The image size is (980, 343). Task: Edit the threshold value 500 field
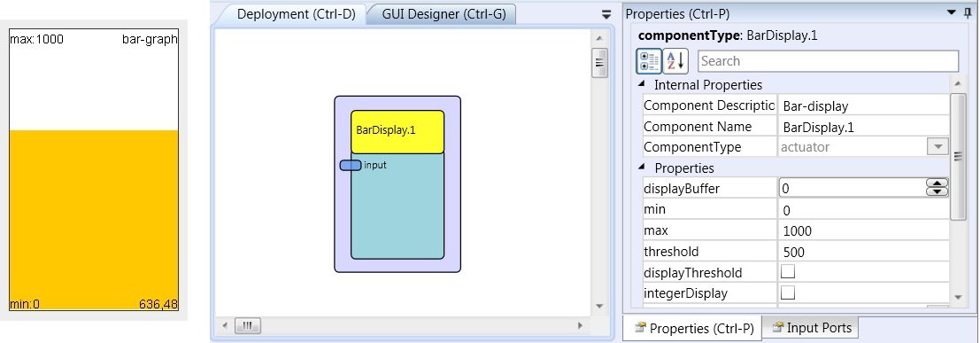coord(864,253)
